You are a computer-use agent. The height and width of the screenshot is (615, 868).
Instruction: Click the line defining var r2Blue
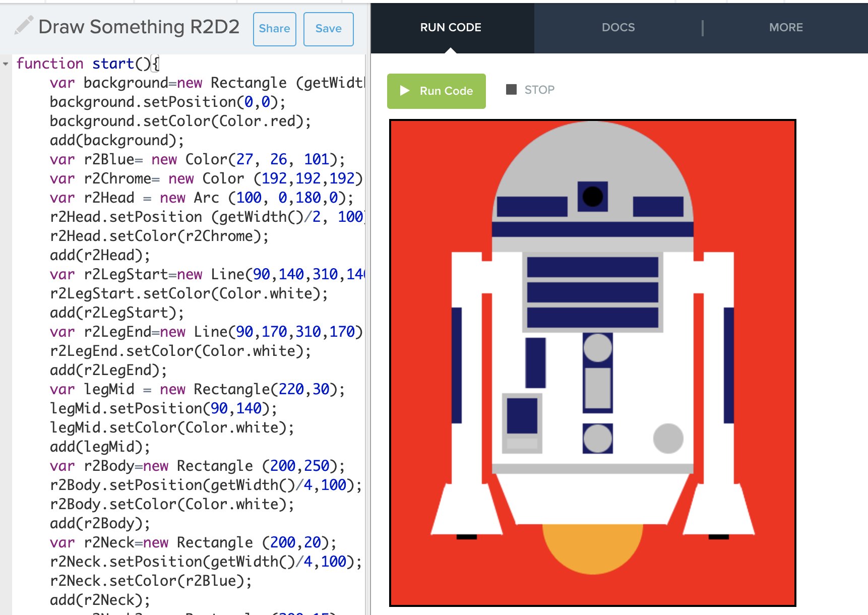coord(198,159)
